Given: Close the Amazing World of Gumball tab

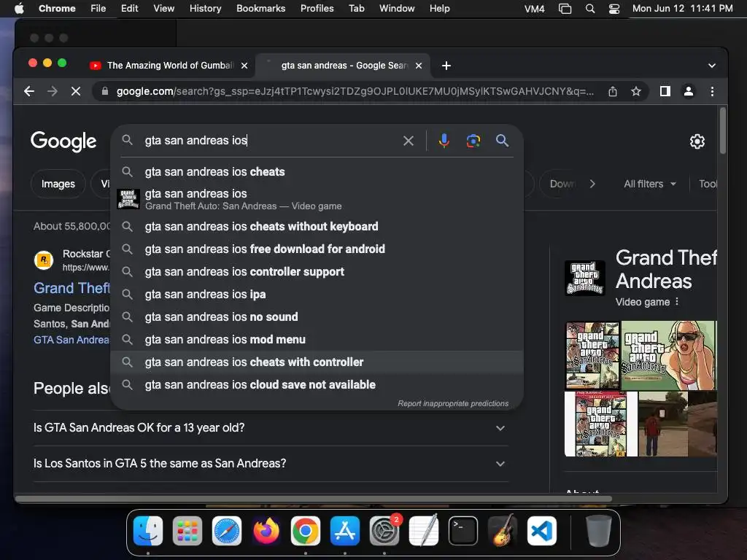Looking at the screenshot, I should (244, 66).
